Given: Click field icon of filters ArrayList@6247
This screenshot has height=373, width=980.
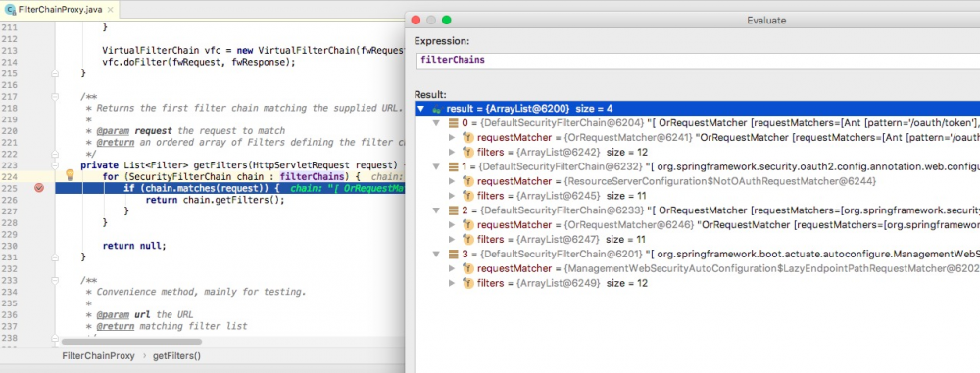Looking at the screenshot, I should click(x=467, y=239).
